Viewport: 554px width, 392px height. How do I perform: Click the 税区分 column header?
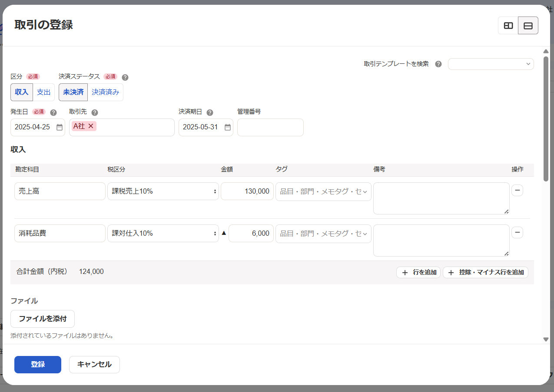tap(116, 169)
